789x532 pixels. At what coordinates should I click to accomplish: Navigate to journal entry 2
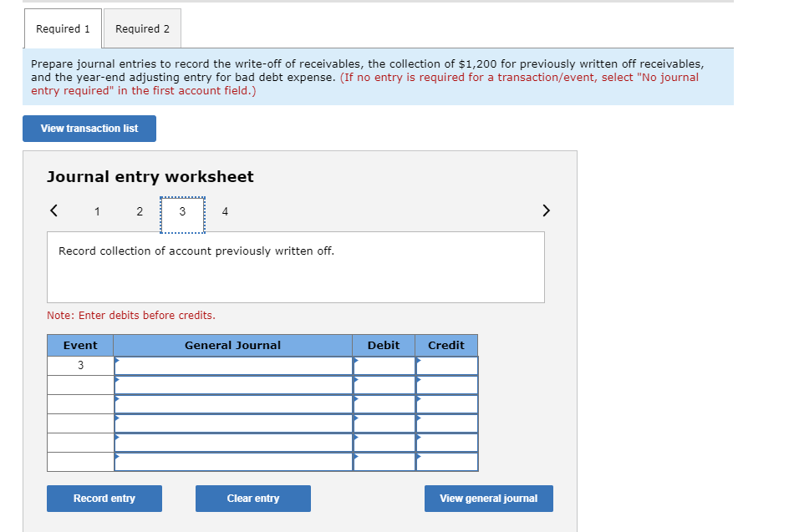point(140,211)
